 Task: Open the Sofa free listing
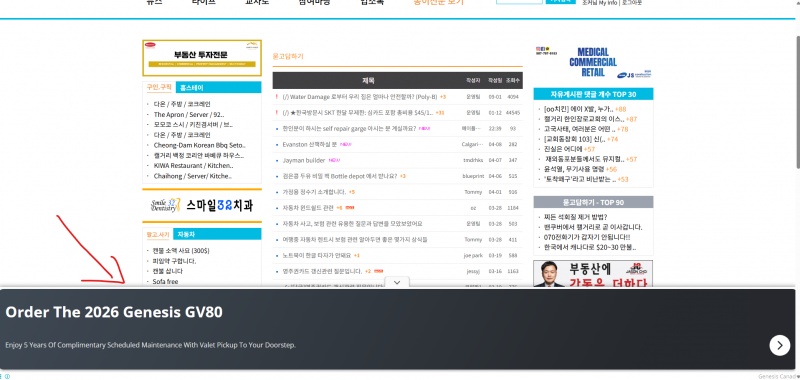click(165, 282)
